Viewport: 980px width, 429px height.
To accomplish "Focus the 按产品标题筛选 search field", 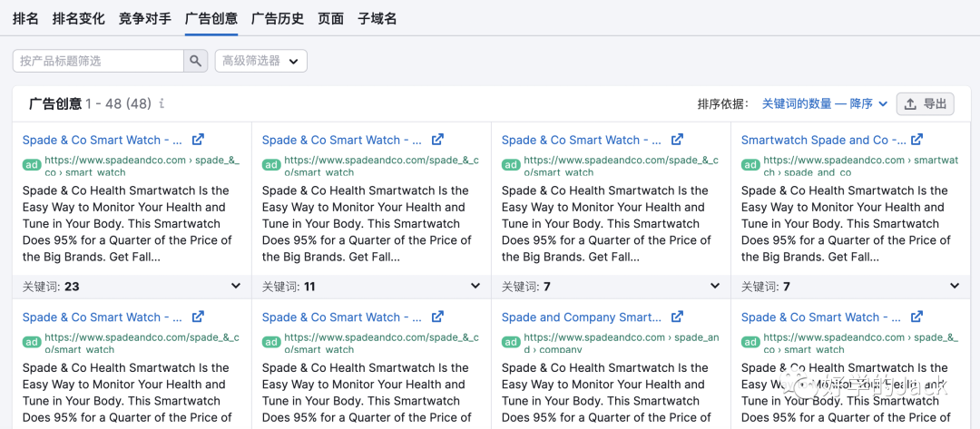I will click(x=98, y=61).
